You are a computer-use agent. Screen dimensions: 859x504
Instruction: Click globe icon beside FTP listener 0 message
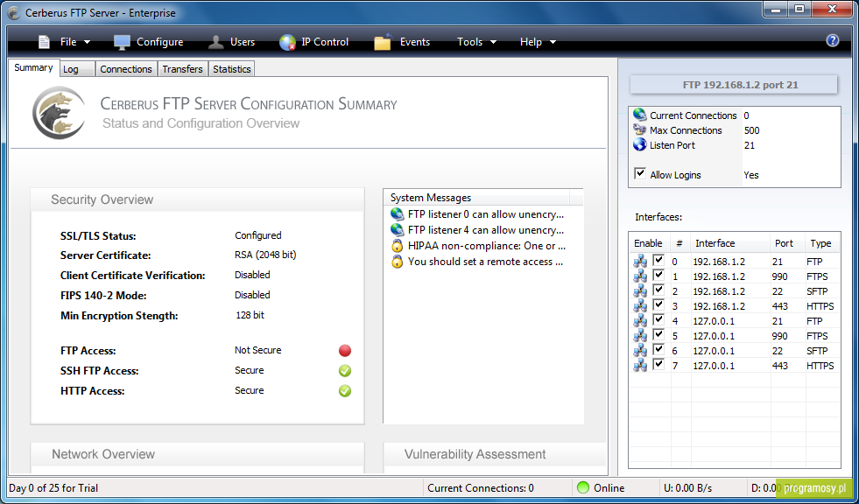point(397,214)
